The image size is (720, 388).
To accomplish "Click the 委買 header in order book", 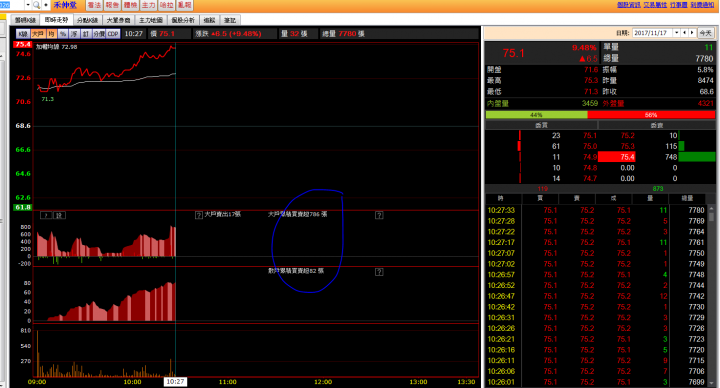I will (x=542, y=125).
